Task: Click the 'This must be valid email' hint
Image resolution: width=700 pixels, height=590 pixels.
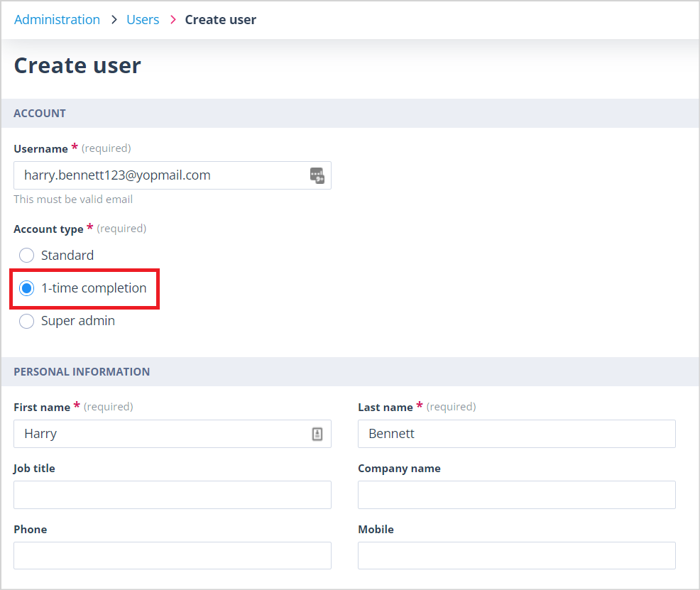Action: [x=73, y=199]
